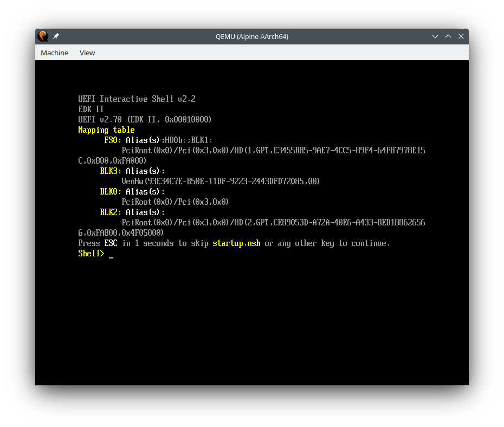Click the 'EDK II' line
Viewport: 504px width, 427px height.
pos(91,109)
